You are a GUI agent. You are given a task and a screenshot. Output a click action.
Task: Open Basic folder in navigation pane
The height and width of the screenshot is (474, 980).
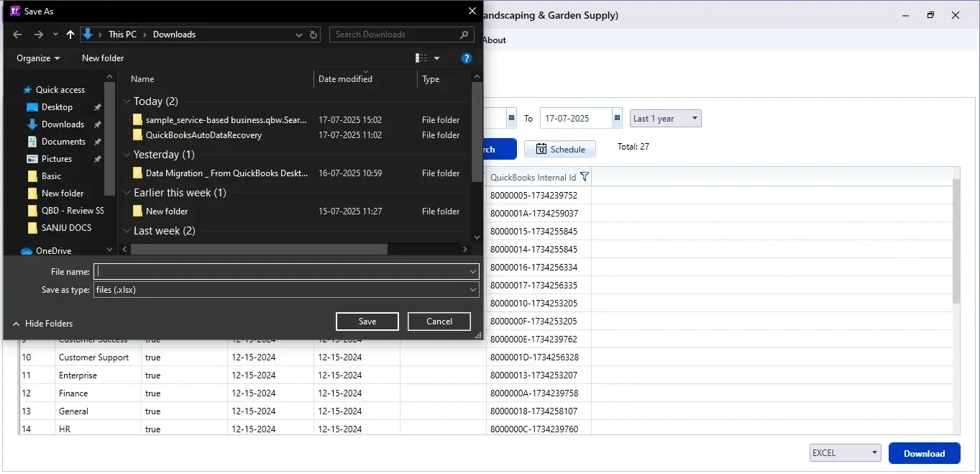click(x=51, y=176)
